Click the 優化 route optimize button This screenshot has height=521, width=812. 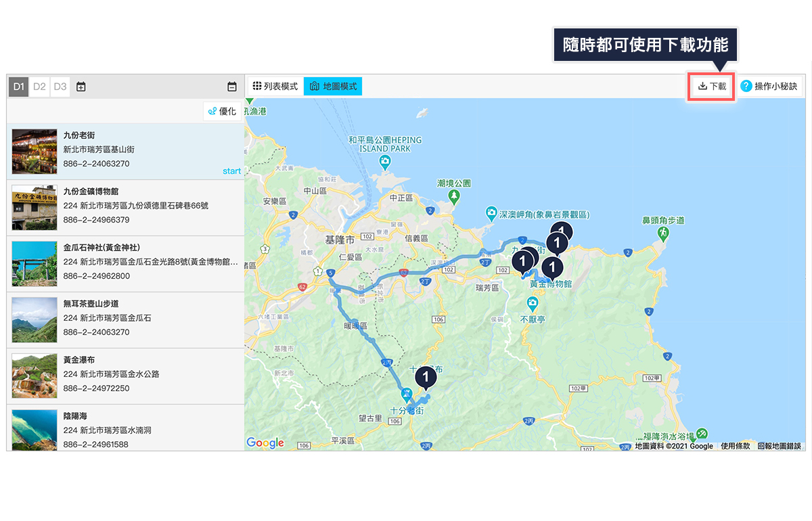223,112
